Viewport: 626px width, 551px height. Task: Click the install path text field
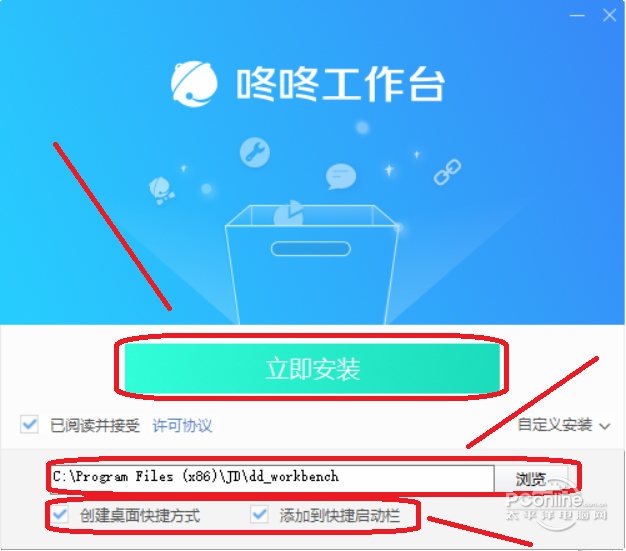(x=273, y=478)
